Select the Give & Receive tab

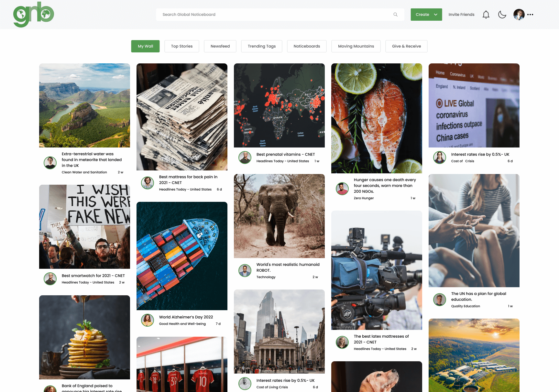click(x=406, y=46)
